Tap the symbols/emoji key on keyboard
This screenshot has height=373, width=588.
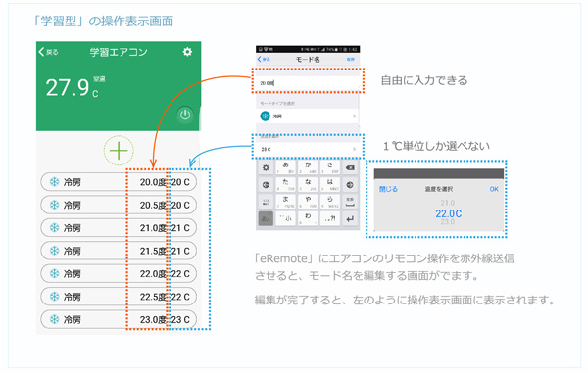(x=266, y=202)
